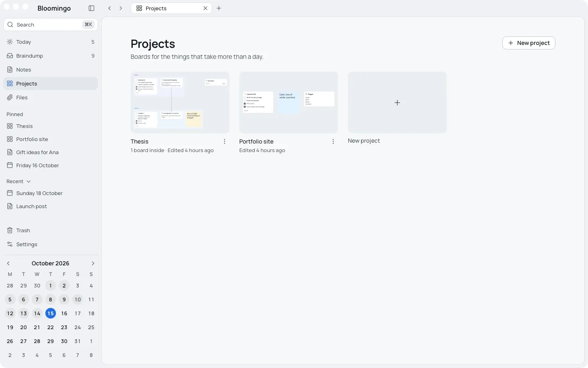The width and height of the screenshot is (588, 368).
Task: Click the empty New project card
Action: [397, 102]
